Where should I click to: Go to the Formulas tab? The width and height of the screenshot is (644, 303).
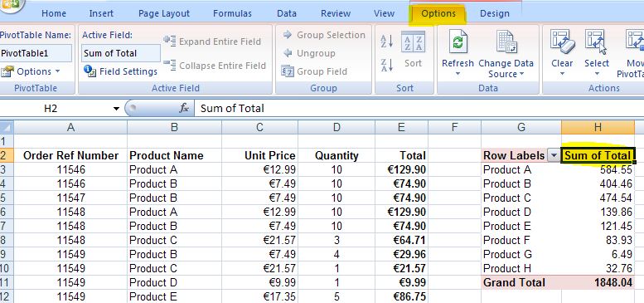pyautogui.click(x=232, y=13)
